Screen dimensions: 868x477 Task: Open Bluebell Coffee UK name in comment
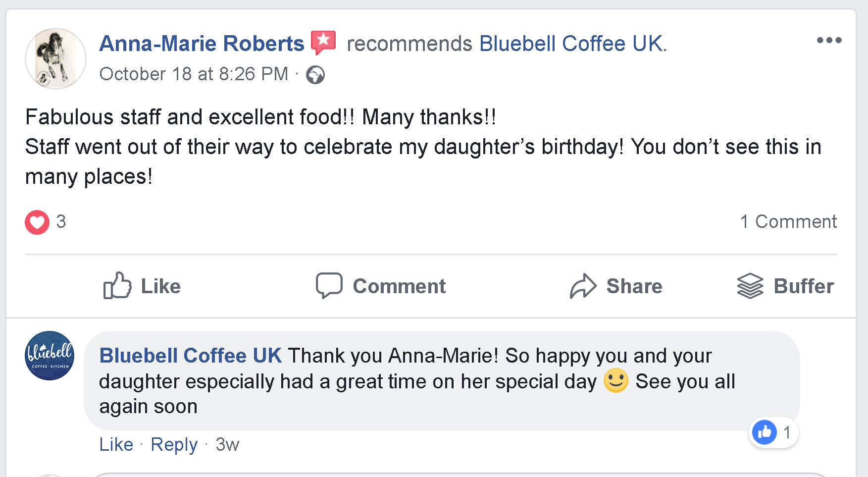point(191,356)
